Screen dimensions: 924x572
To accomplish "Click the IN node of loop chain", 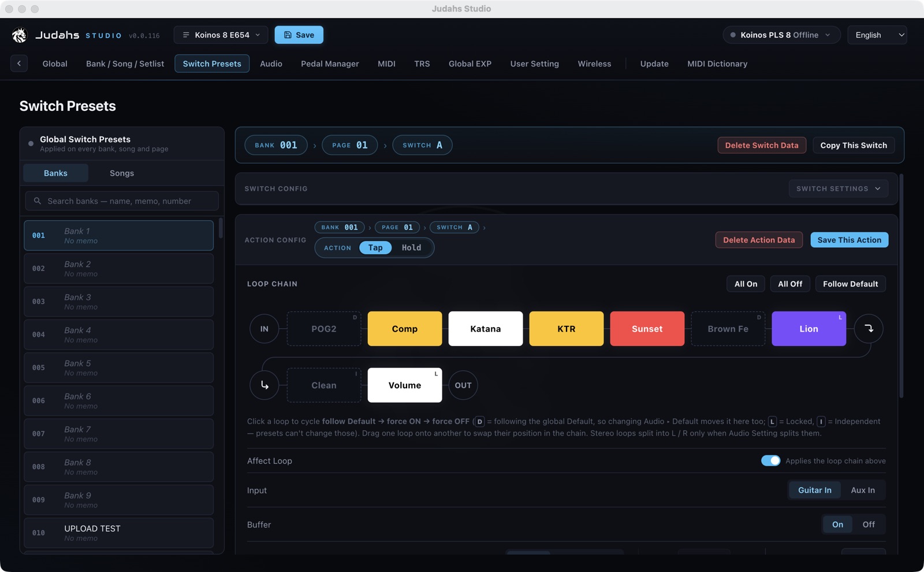I will (264, 329).
